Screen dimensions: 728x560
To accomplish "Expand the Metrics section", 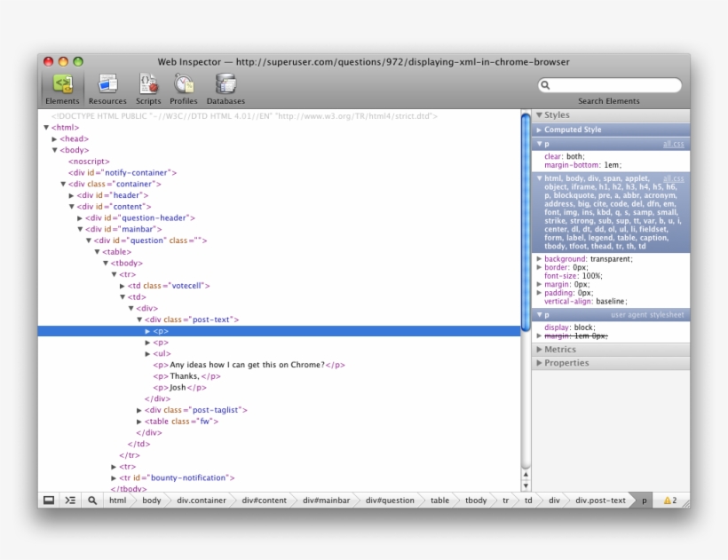I will 559,350.
